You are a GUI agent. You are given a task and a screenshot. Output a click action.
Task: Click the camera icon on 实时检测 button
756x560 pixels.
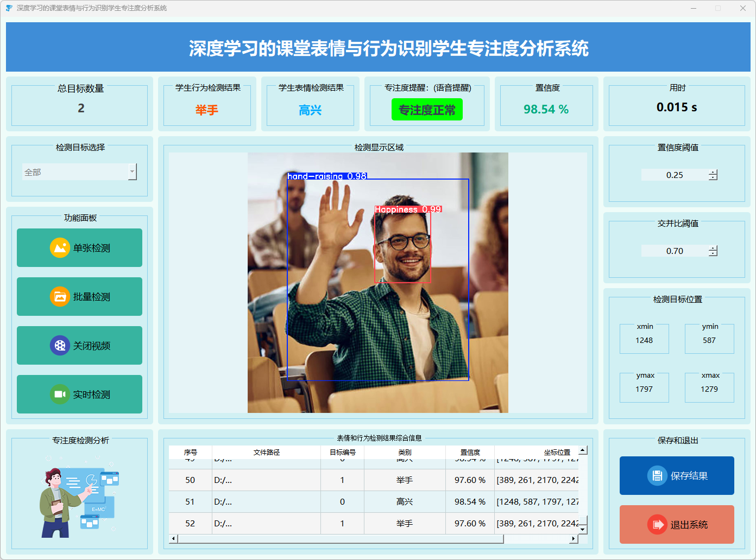[x=60, y=394]
